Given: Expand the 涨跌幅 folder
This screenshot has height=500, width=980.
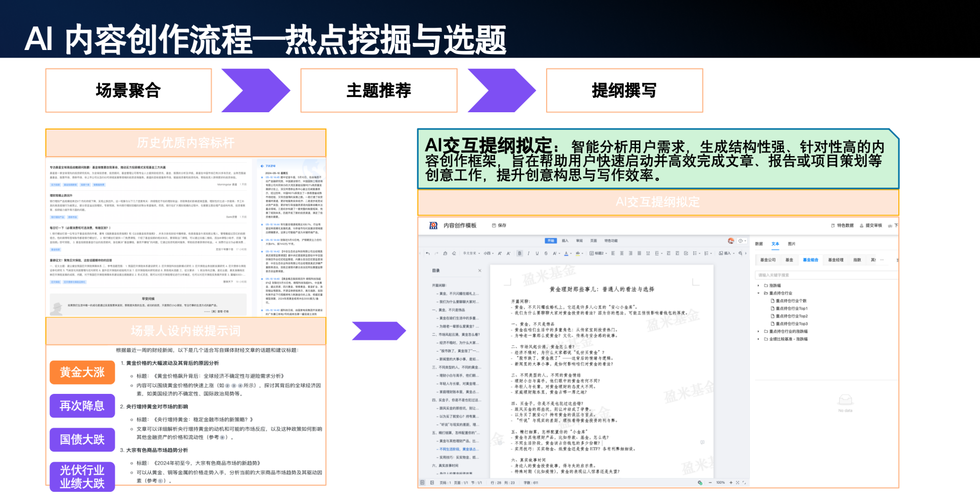Looking at the screenshot, I should [x=758, y=286].
